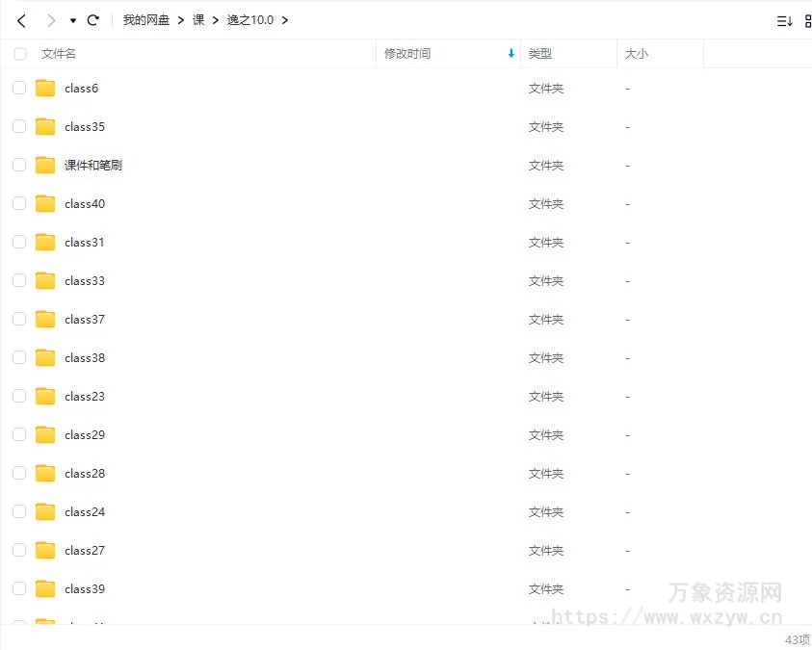Switch to grid view layout
The width and height of the screenshot is (812, 650).
[807, 20]
